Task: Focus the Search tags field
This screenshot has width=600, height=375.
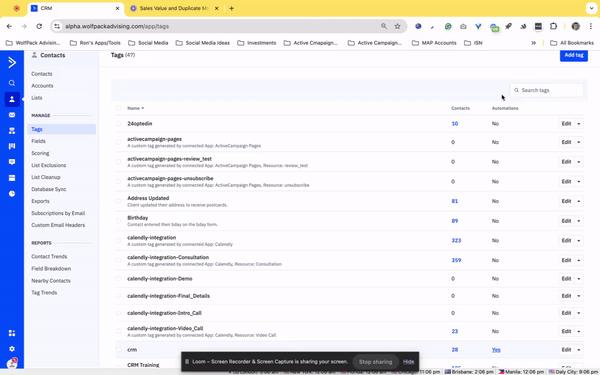Action: point(546,90)
